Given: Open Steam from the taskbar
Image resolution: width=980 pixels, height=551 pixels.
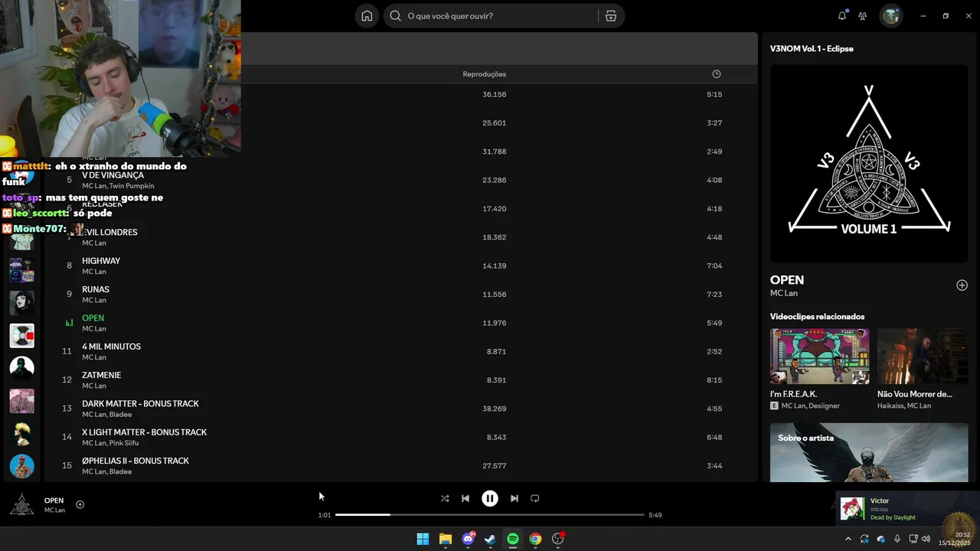Looking at the screenshot, I should click(x=490, y=539).
